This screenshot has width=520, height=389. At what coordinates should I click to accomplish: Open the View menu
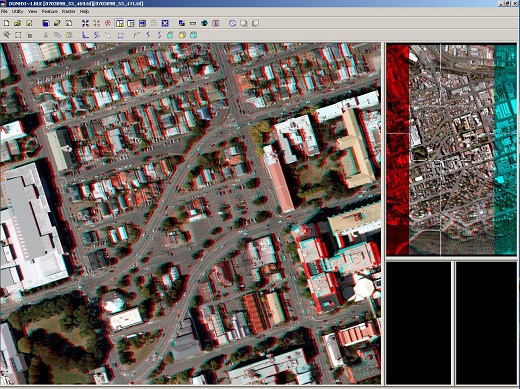[32, 11]
